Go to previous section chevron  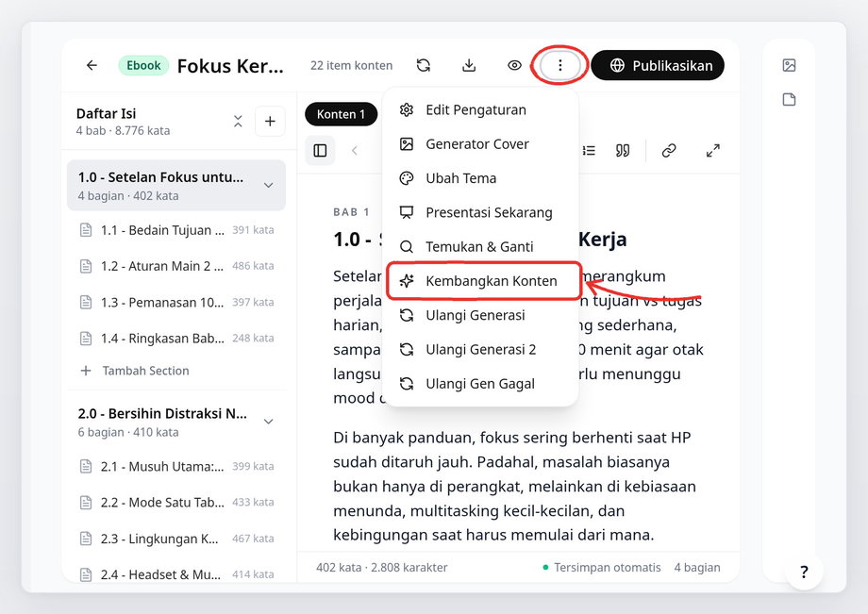click(355, 151)
